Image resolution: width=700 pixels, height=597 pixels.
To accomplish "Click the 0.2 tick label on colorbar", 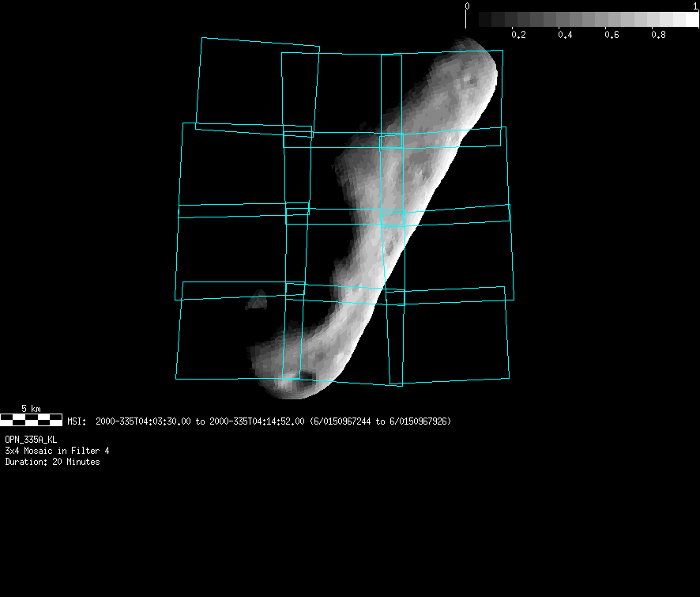I will pyautogui.click(x=518, y=36).
